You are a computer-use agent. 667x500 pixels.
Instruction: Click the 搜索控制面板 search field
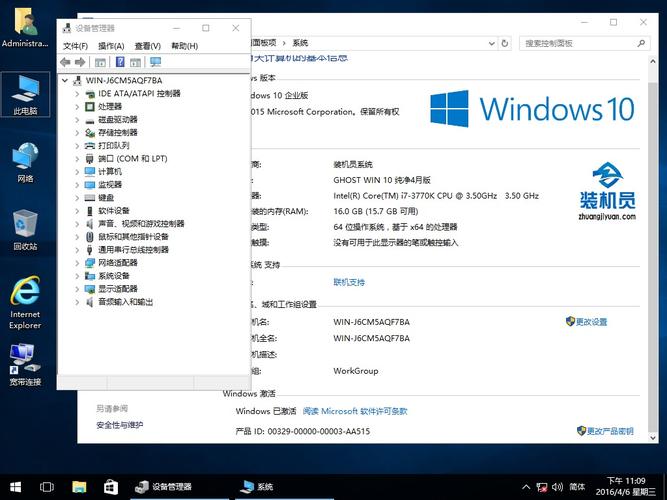click(x=584, y=43)
